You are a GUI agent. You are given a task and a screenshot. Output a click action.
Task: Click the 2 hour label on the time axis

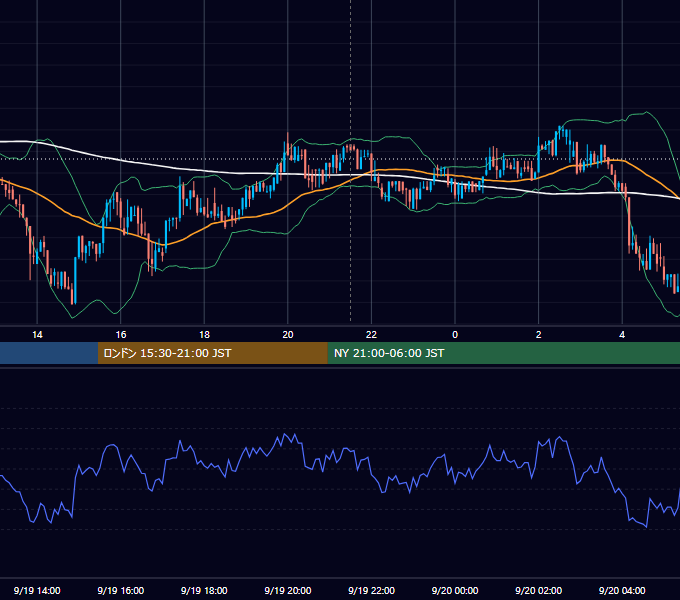[x=539, y=335]
